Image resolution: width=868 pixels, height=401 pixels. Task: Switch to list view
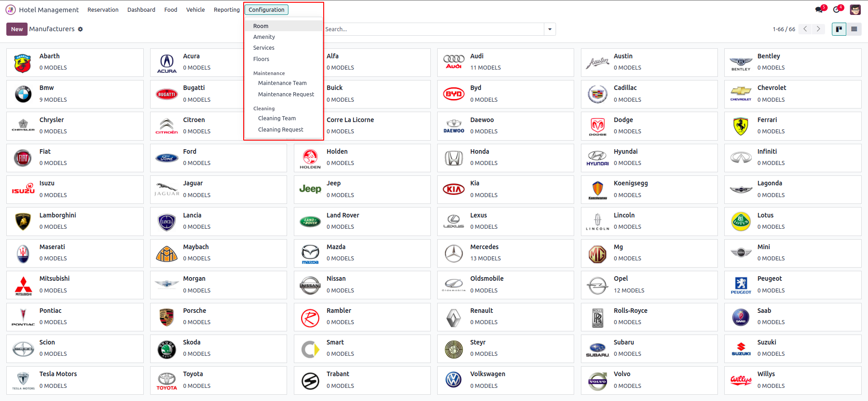(854, 29)
